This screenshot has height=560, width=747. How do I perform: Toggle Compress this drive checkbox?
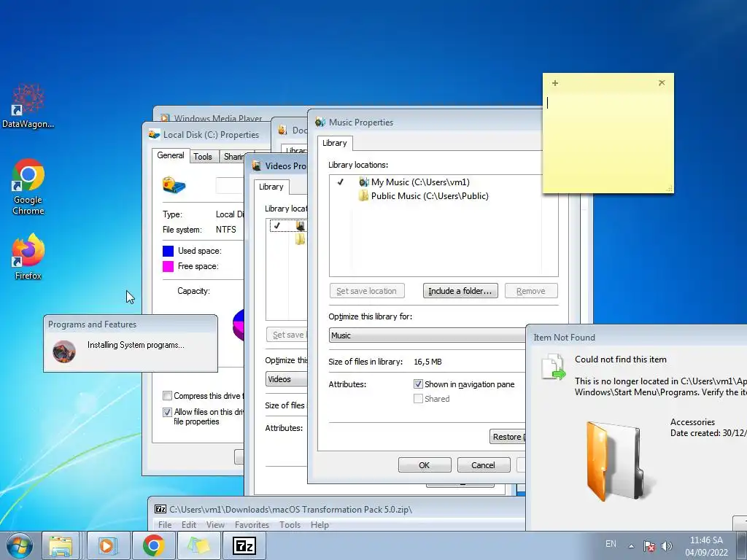click(167, 396)
